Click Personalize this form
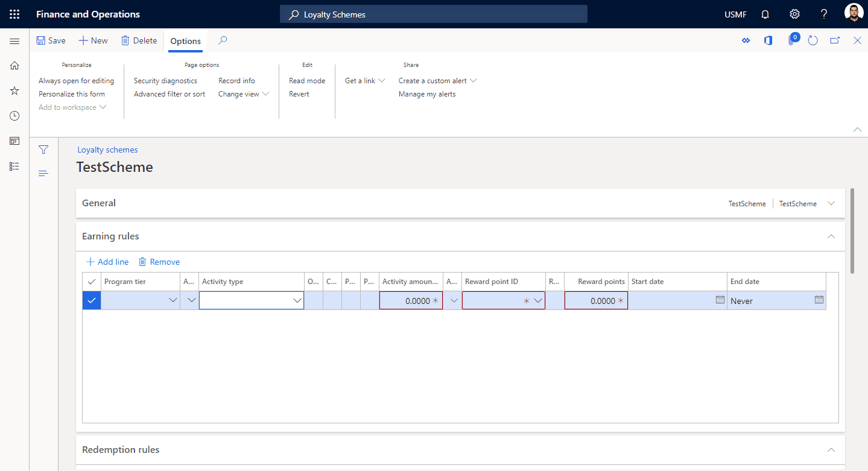868x471 pixels. (x=72, y=94)
